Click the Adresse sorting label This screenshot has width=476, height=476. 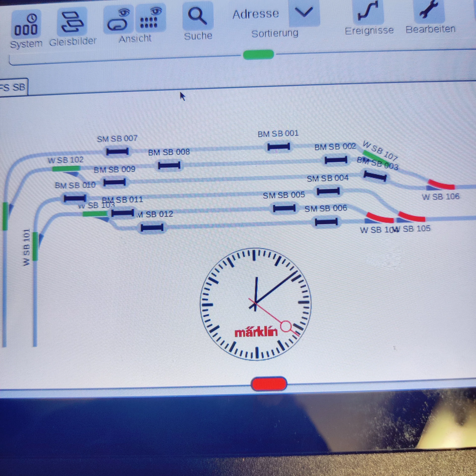click(255, 14)
